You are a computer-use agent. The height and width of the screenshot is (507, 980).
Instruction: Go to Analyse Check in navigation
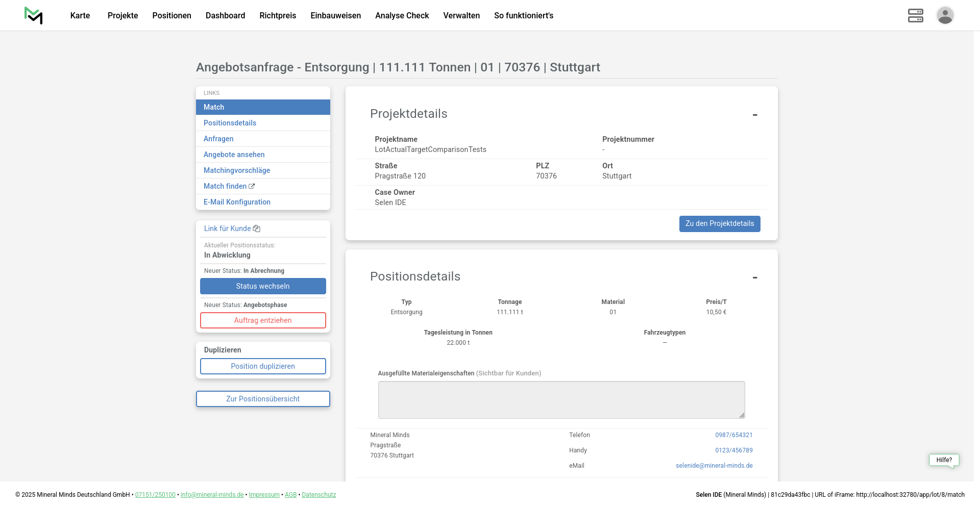(x=402, y=15)
